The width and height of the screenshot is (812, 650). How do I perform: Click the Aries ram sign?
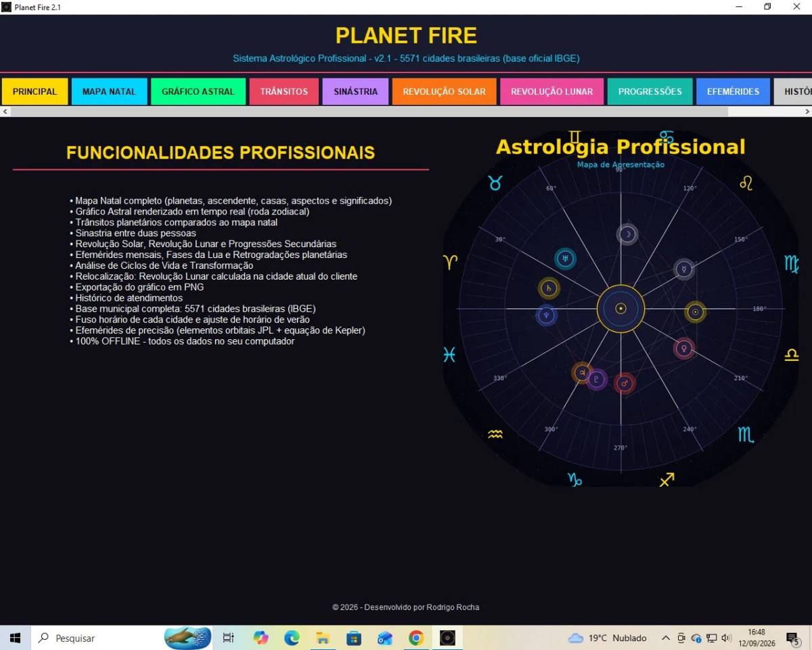(450, 262)
